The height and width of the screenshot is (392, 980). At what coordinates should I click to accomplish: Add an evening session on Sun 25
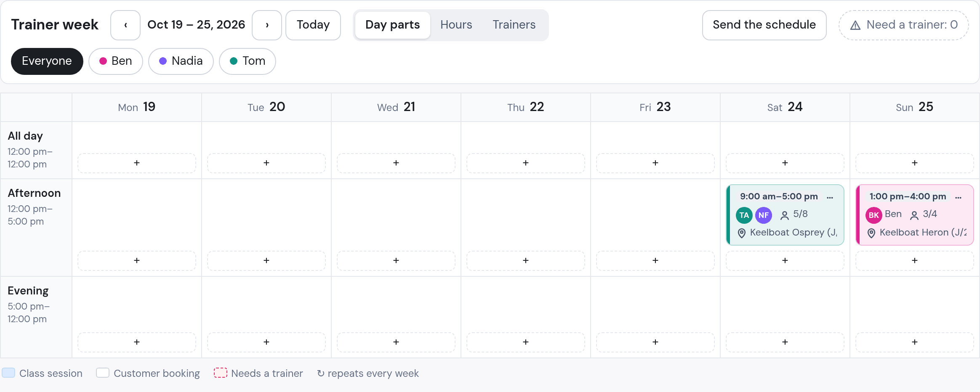point(915,342)
